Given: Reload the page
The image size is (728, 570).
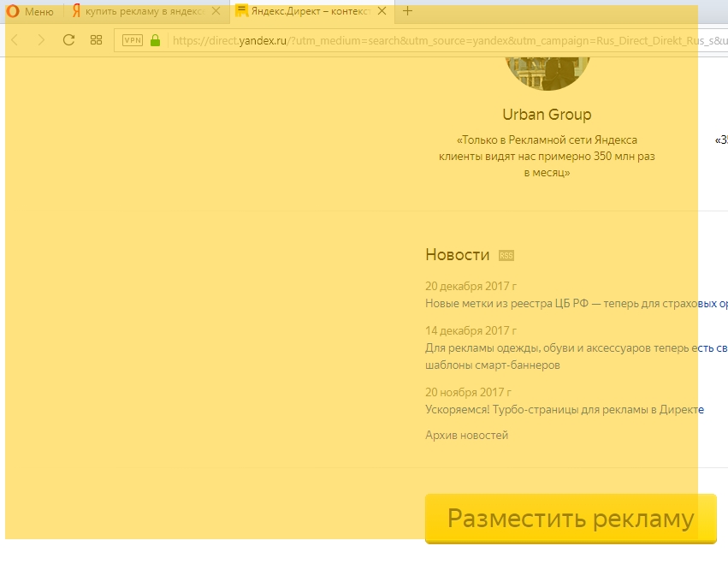Looking at the screenshot, I should point(69,40).
